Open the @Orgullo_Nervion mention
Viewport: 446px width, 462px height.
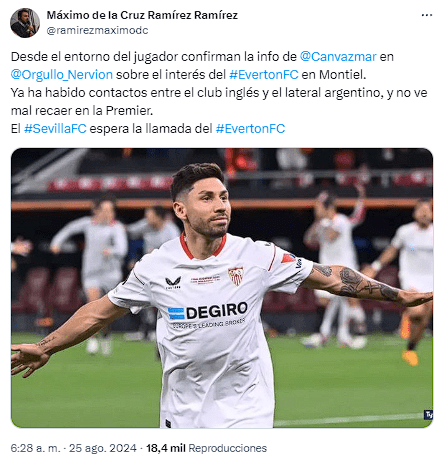[62, 75]
